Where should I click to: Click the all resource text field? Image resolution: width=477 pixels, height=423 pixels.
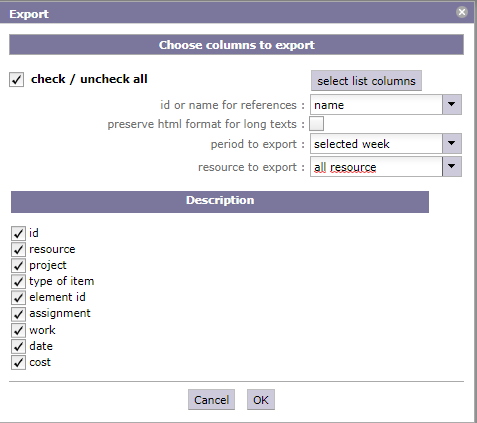[376, 167]
